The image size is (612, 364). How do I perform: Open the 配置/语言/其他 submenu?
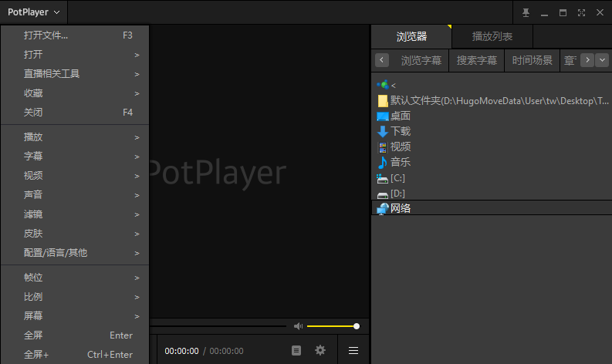click(x=75, y=253)
